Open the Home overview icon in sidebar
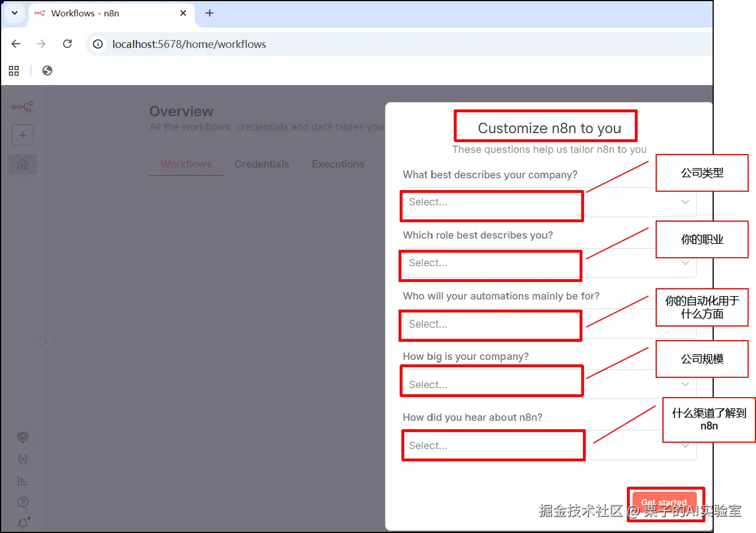The width and height of the screenshot is (756, 533). (23, 164)
